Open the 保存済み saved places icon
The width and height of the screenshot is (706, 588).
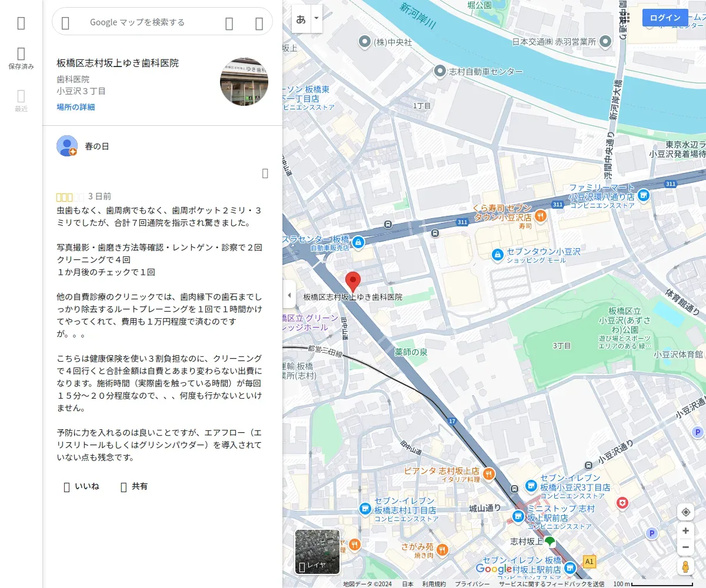coord(21,59)
